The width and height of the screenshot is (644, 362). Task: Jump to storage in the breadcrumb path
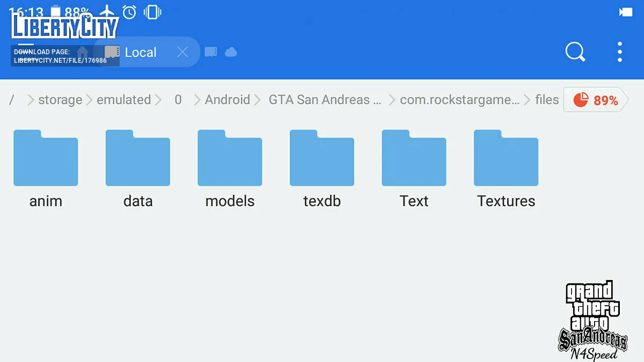(60, 100)
